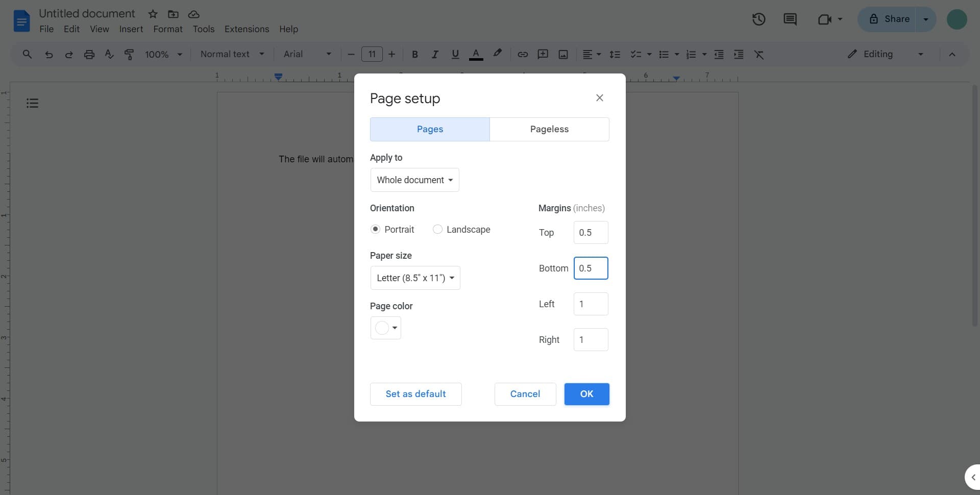Open the Apply to dropdown
Screen dimensions: 980x495
[414, 180]
